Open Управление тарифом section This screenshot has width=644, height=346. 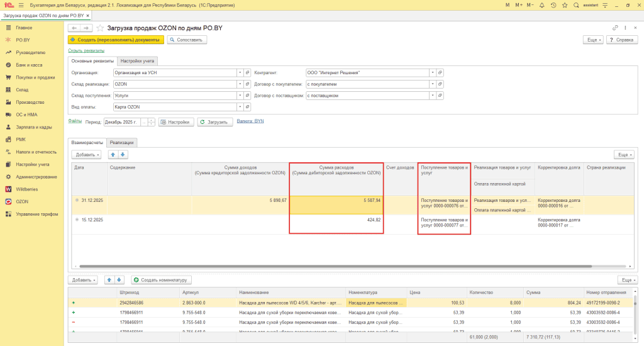click(37, 214)
